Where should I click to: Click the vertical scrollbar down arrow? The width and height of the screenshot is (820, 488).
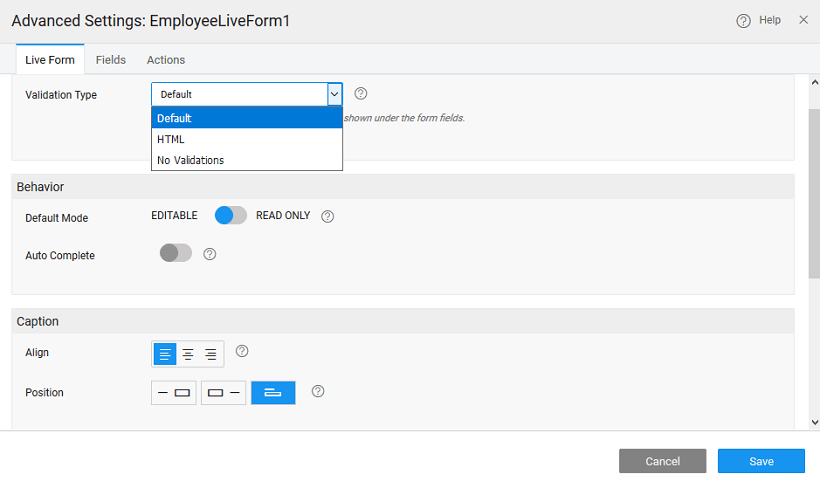[814, 423]
